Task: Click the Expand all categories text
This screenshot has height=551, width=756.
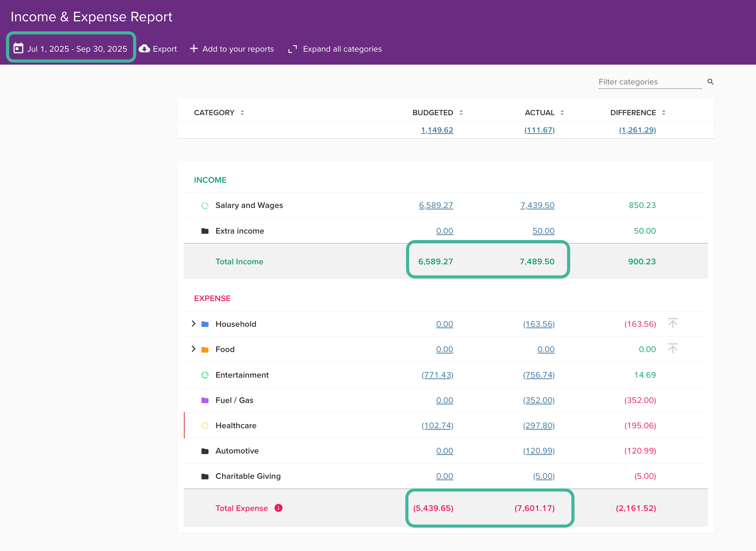Action: [x=342, y=49]
